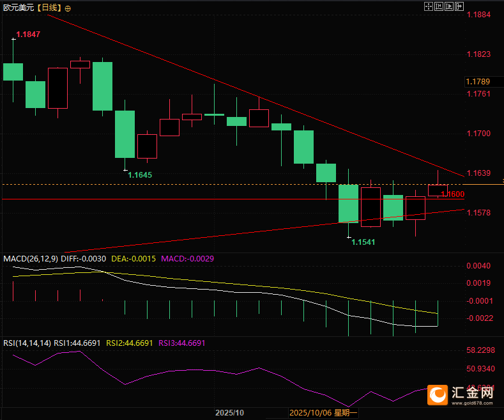
Task: Click the RSI(14,14,14) indicator label
Action: tap(27, 343)
